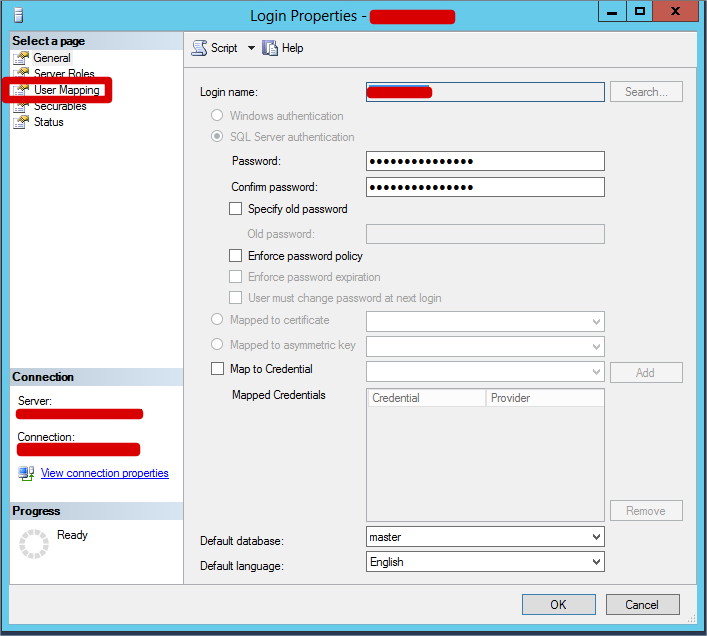Click into the Password field

(485, 161)
